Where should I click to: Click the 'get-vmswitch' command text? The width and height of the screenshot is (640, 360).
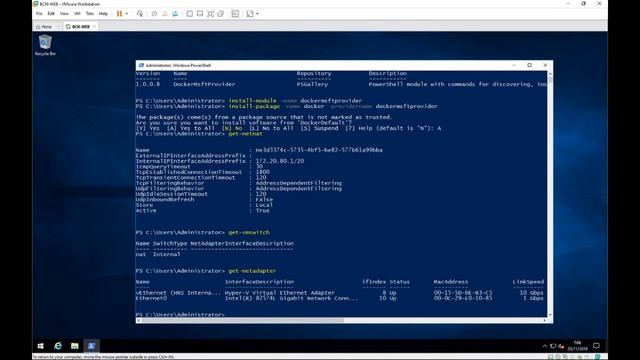pos(249,232)
